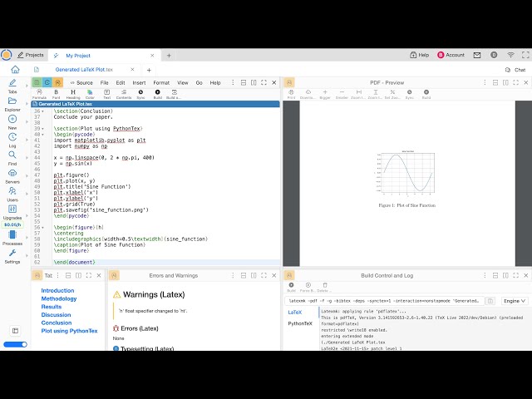Show Contents via editor toolbar
This screenshot has width=532, height=399.
click(124, 94)
